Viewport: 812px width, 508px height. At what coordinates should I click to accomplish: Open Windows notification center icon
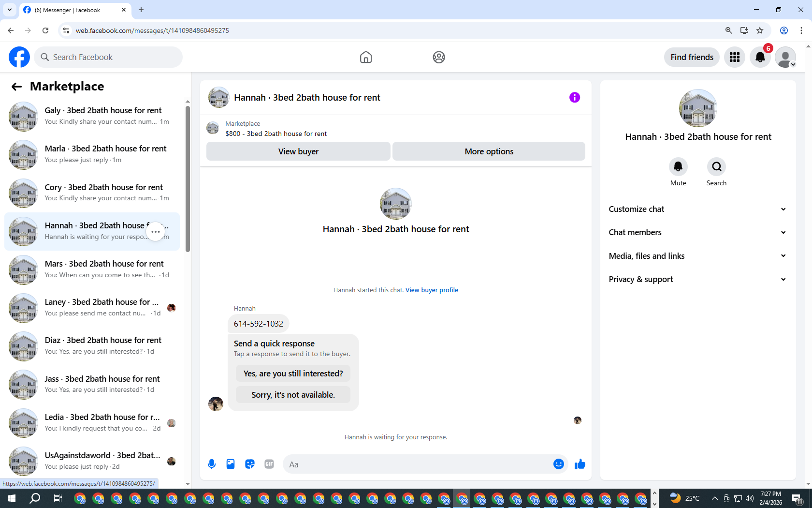pyautogui.click(x=797, y=498)
